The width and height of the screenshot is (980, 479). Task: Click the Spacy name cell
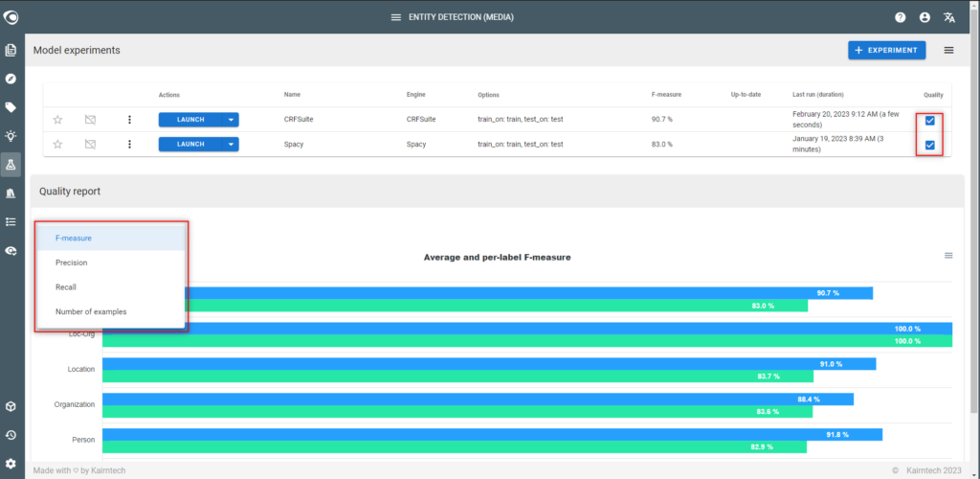pyautogui.click(x=293, y=145)
